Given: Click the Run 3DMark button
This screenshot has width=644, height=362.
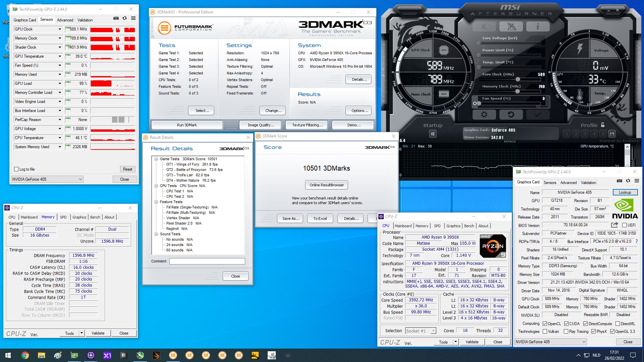Looking at the screenshot, I should [187, 125].
